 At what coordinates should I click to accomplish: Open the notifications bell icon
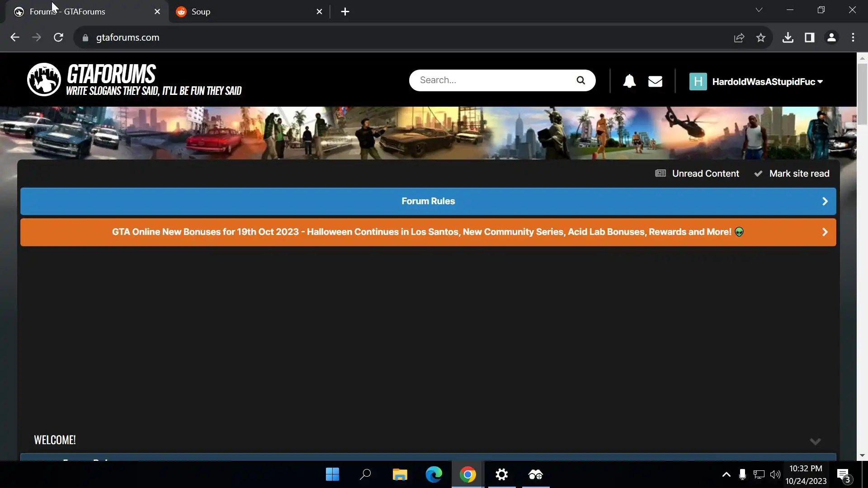coord(629,81)
